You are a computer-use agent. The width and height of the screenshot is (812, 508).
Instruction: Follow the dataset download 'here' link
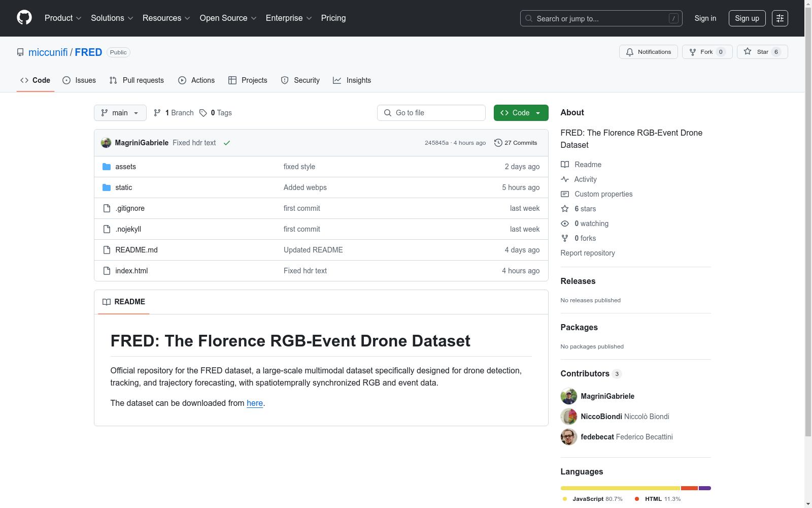pos(255,403)
